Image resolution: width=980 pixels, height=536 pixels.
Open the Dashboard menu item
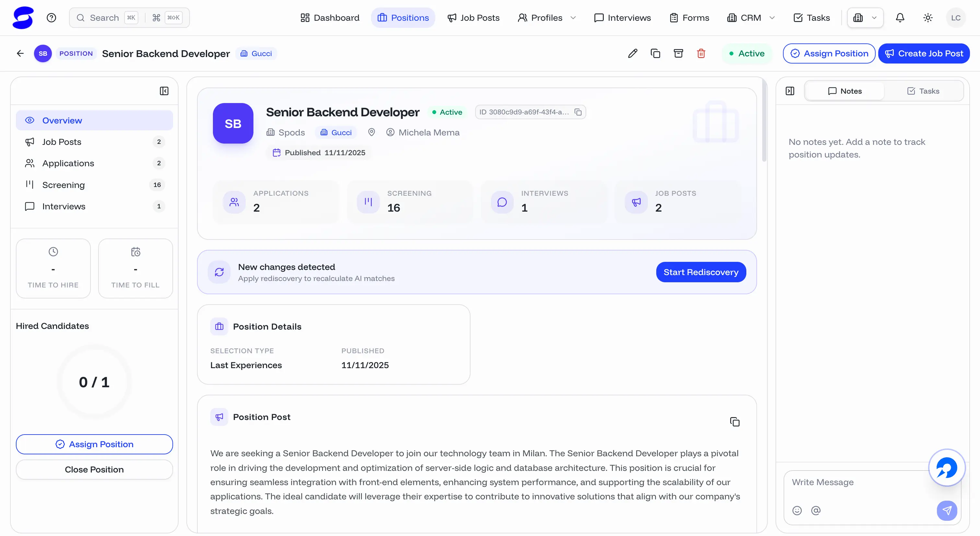point(330,18)
